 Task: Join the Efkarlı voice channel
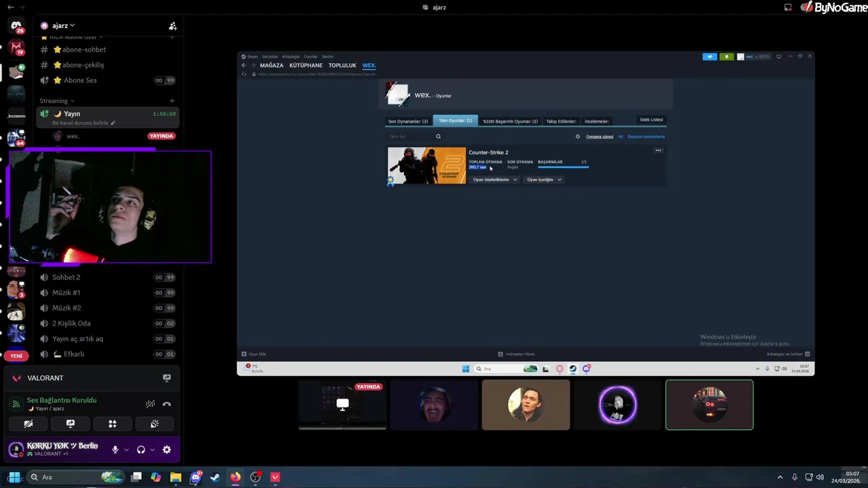pyautogui.click(x=108, y=354)
